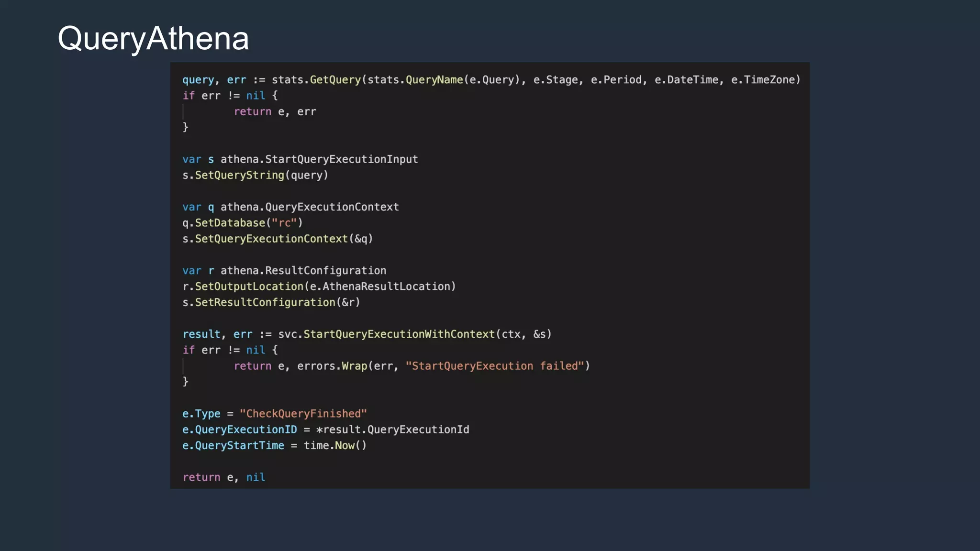
Task: Click time.Now() call
Action: pyautogui.click(x=335, y=446)
